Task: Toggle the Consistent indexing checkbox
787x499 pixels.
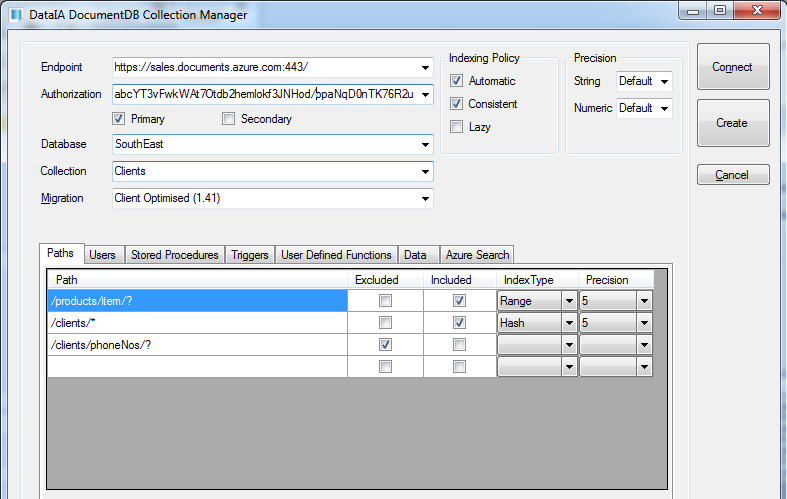Action: 456,104
